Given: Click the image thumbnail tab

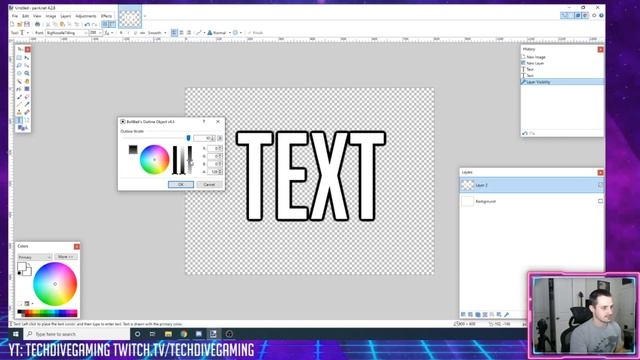Looking at the screenshot, I should (130, 17).
